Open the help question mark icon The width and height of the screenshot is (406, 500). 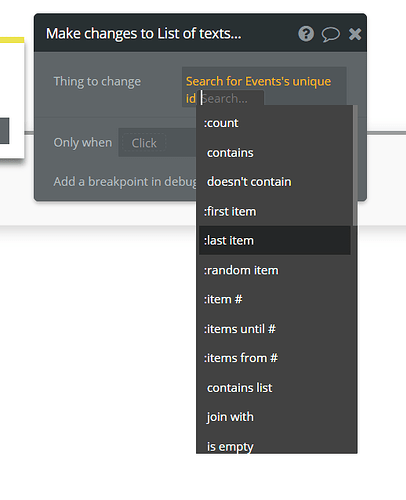[x=306, y=34]
